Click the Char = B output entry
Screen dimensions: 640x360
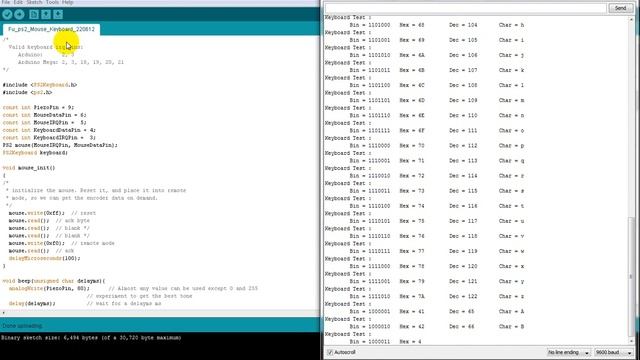coord(511,327)
